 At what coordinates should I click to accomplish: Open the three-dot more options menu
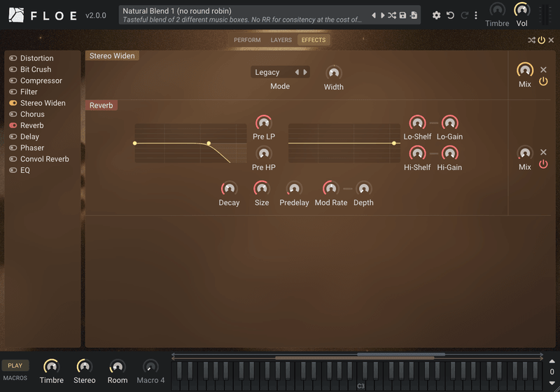click(476, 15)
